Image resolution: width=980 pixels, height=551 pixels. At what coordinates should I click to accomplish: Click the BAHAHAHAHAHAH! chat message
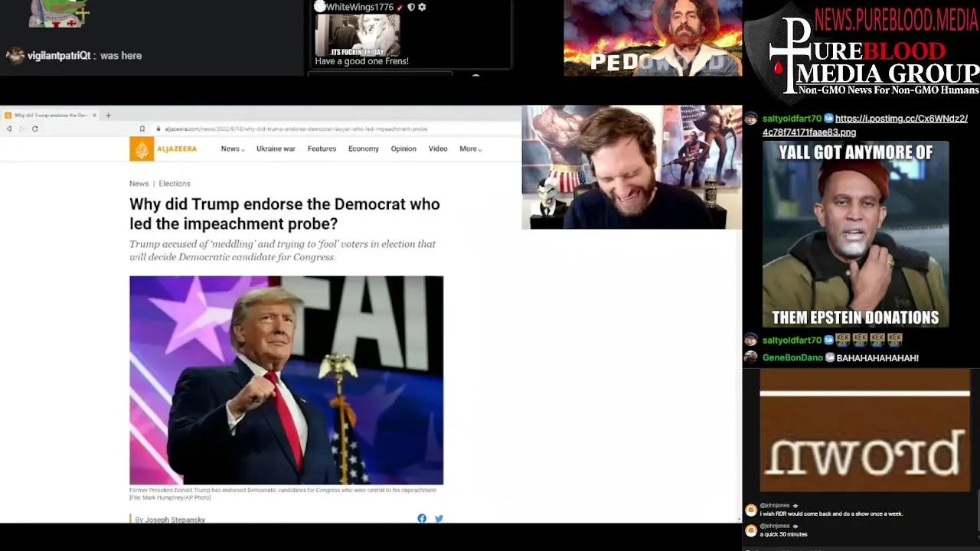coord(877,357)
